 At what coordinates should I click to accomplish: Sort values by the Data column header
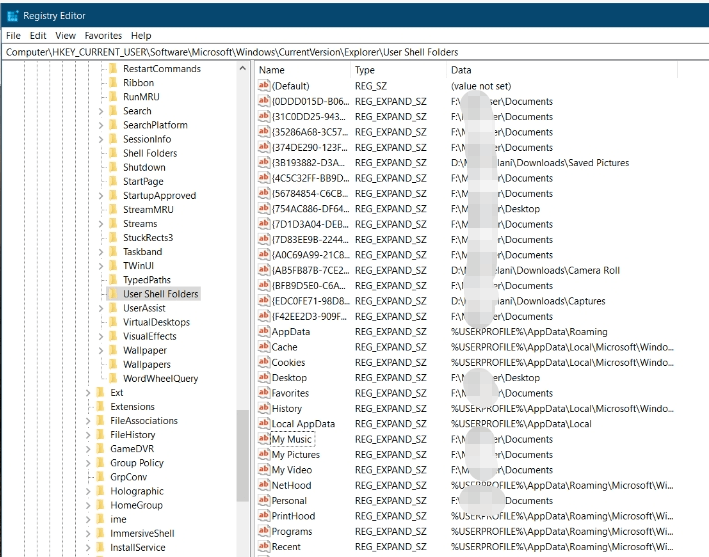point(562,70)
